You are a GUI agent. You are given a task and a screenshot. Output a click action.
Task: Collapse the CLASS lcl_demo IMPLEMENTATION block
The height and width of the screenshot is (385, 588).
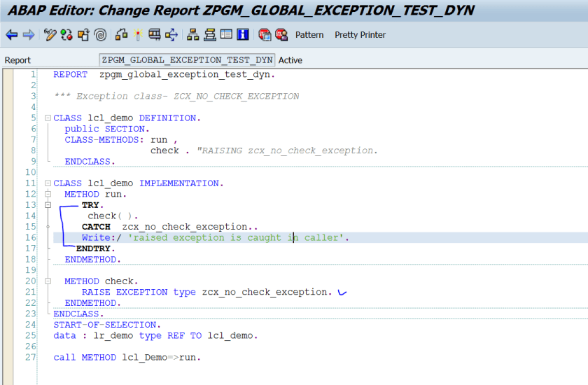48,183
